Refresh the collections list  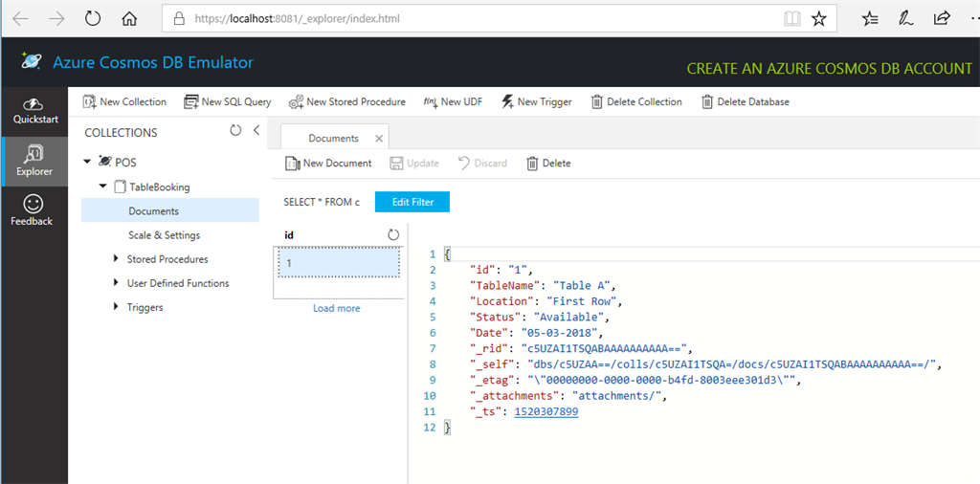235,131
